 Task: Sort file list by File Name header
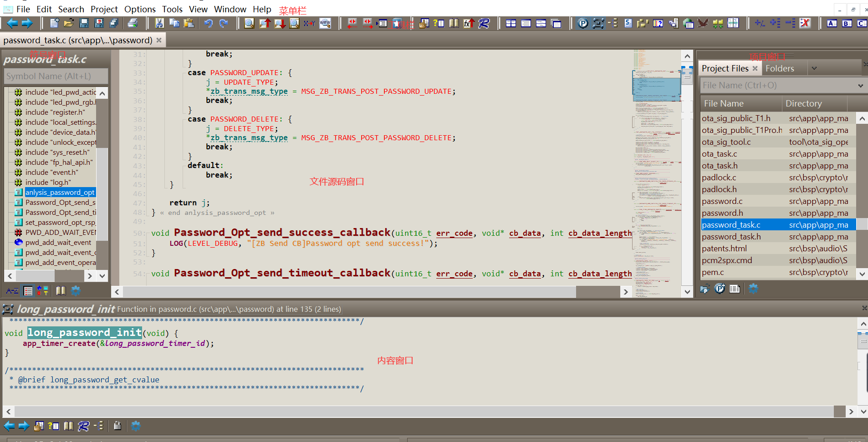tap(741, 103)
